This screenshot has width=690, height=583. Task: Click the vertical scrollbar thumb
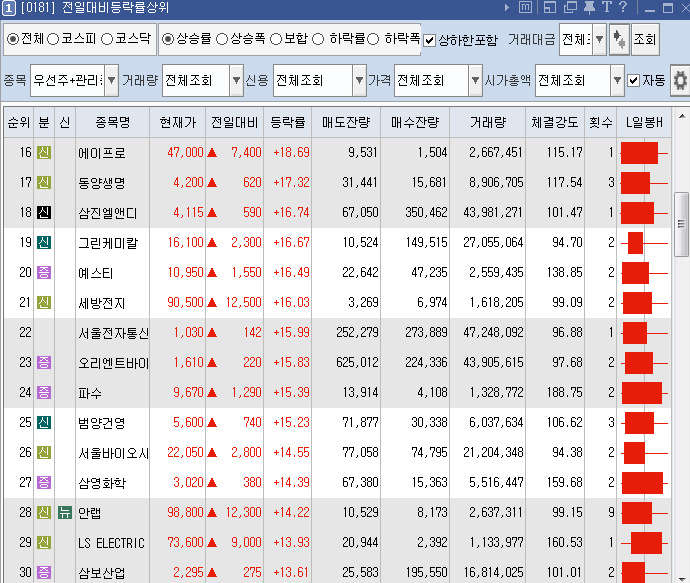coord(682,224)
